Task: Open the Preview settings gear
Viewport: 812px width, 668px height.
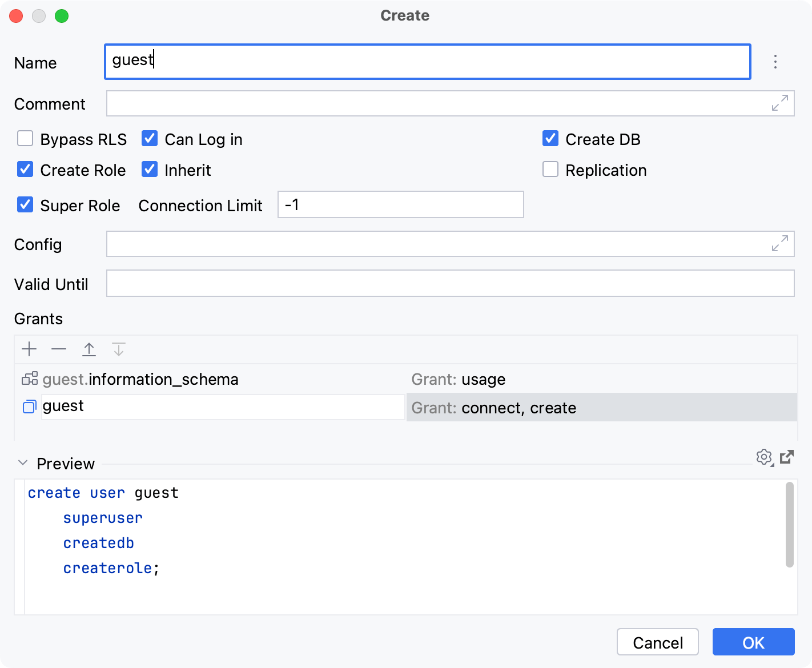Action: 764,457
